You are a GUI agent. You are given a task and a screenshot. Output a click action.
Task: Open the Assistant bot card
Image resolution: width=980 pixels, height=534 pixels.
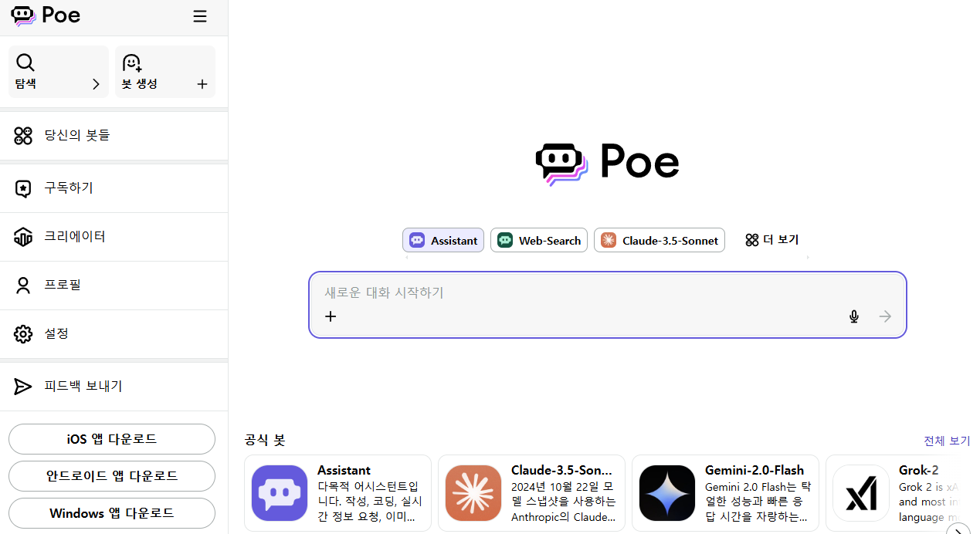pos(337,493)
